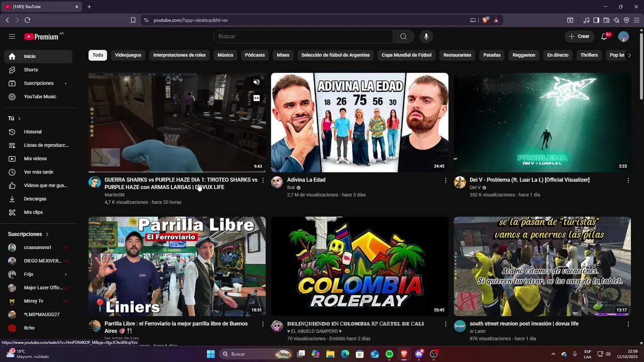Reload the page in the browser
This screenshot has height=362, width=644.
pos(27,20)
